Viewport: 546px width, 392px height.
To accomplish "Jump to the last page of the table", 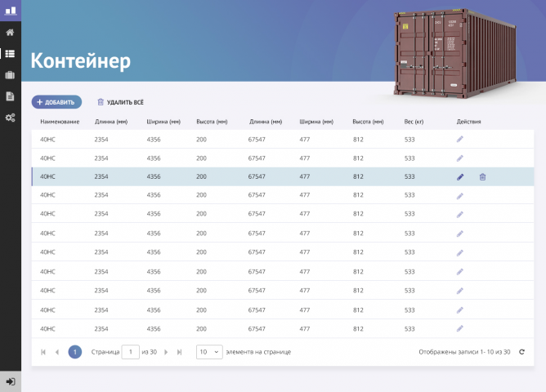I will 179,352.
